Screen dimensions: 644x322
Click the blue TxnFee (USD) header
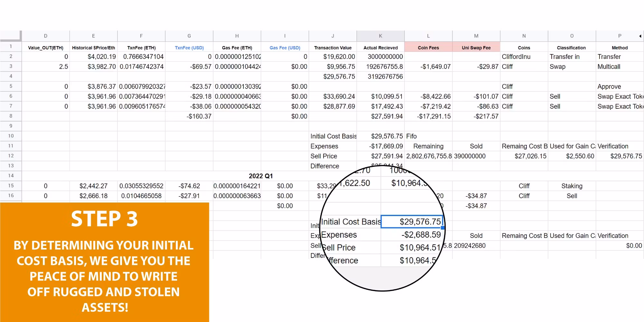tap(189, 48)
